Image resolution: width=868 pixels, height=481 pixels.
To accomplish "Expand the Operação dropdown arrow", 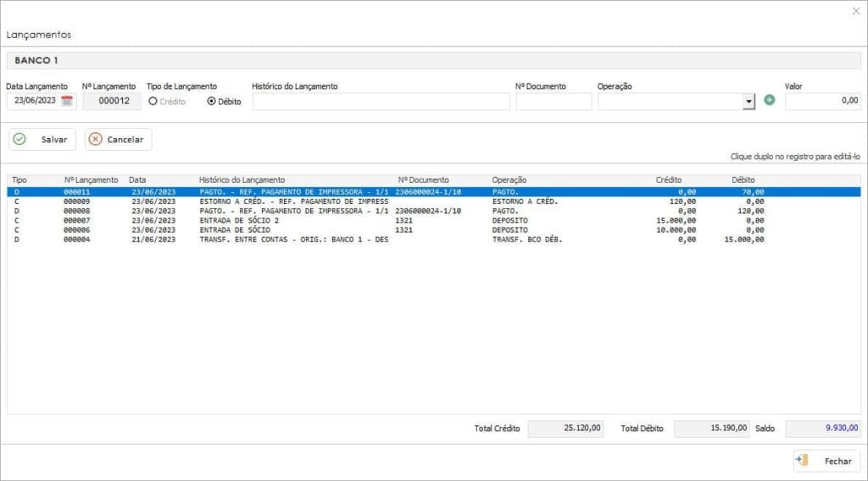I will pos(748,102).
